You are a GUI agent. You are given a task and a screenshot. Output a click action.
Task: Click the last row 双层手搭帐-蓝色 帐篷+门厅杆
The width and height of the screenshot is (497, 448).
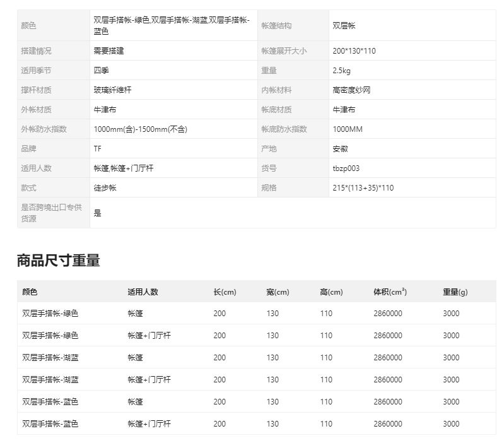pyautogui.click(x=257, y=423)
